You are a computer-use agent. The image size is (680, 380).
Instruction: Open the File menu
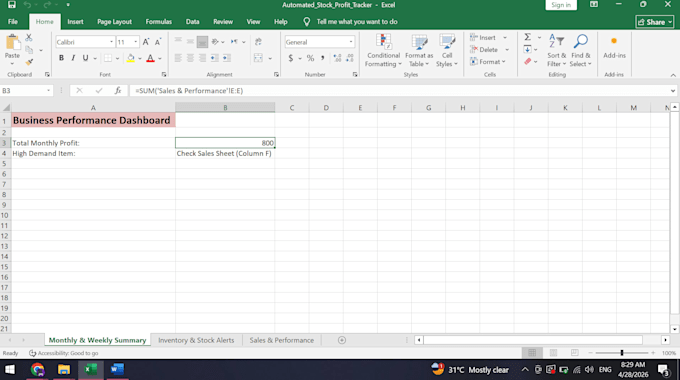(x=13, y=22)
